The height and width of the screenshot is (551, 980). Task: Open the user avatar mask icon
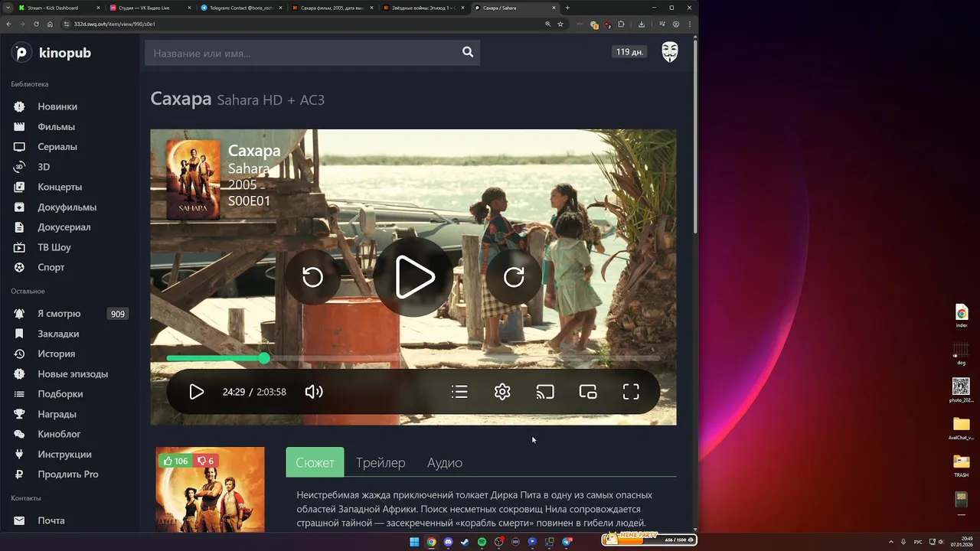[x=670, y=52]
